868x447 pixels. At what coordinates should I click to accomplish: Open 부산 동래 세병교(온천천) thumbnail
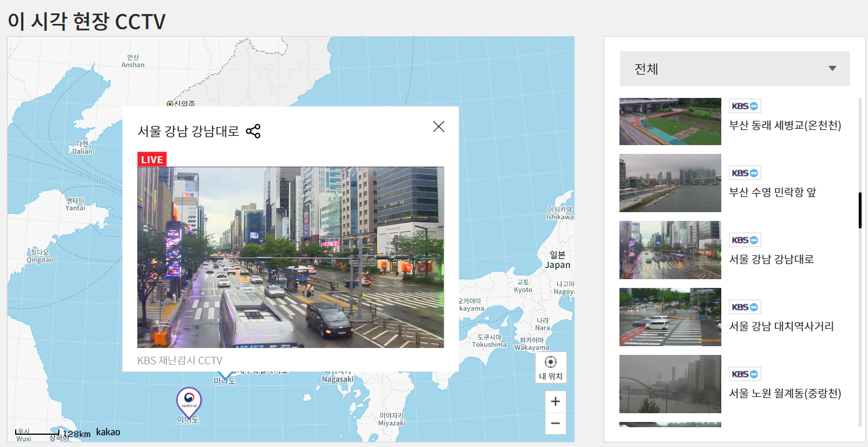tap(670, 121)
